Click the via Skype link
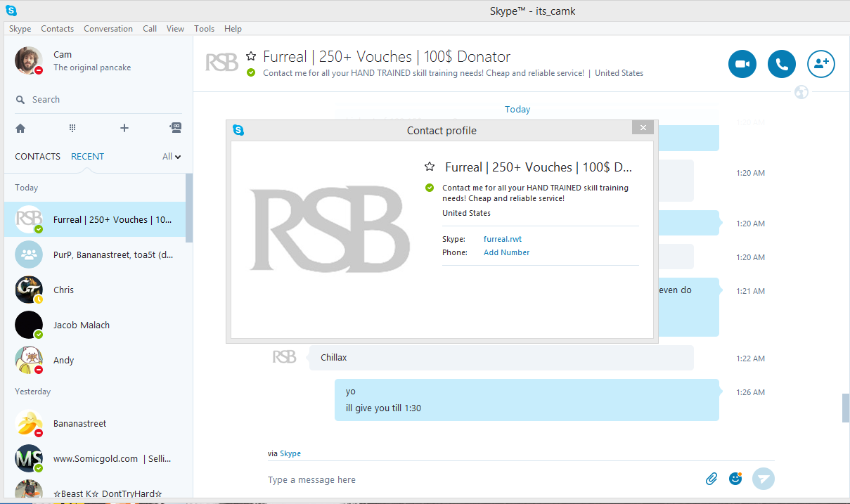 tap(290, 453)
